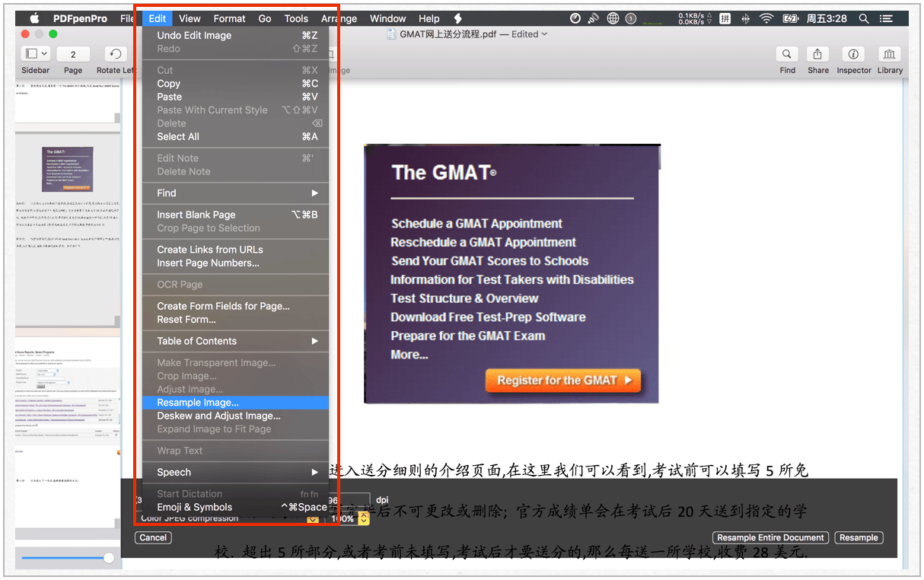Open the Find search toolbar button

tap(787, 54)
